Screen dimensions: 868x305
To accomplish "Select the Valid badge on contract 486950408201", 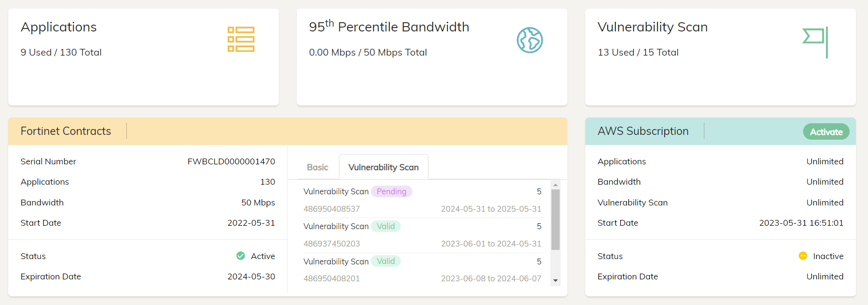I will (x=386, y=261).
